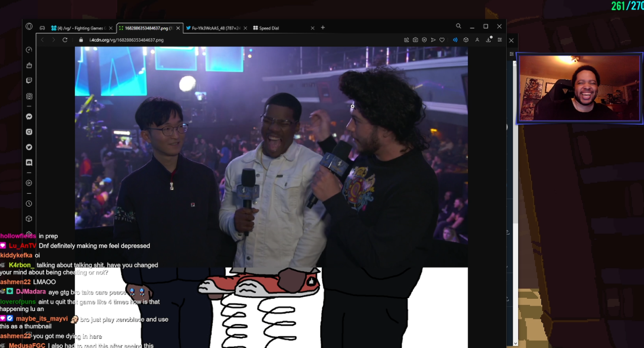This screenshot has width=644, height=348.
Task: Open the ad blocker shield icon
Action: pyautogui.click(x=424, y=40)
